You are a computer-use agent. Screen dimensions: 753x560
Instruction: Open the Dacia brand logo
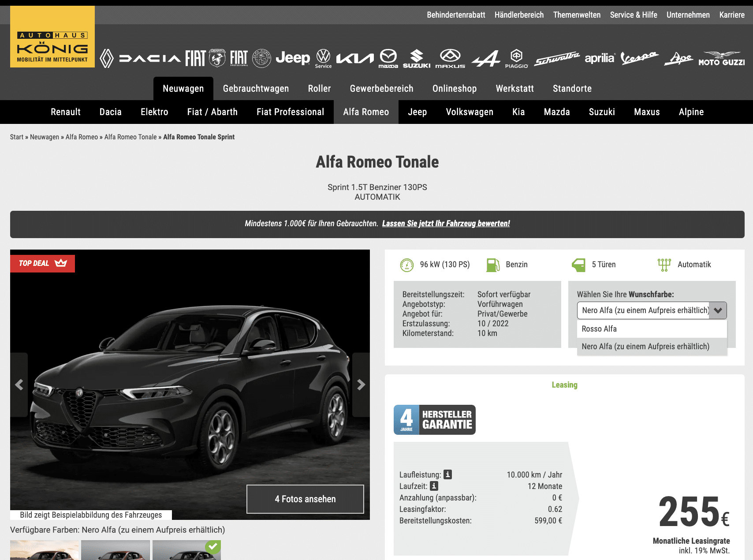click(x=150, y=58)
